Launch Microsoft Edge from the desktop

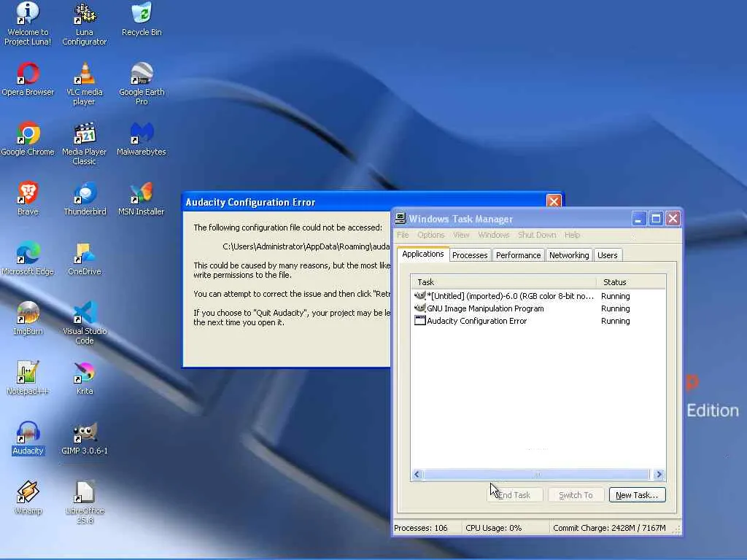pos(28,259)
